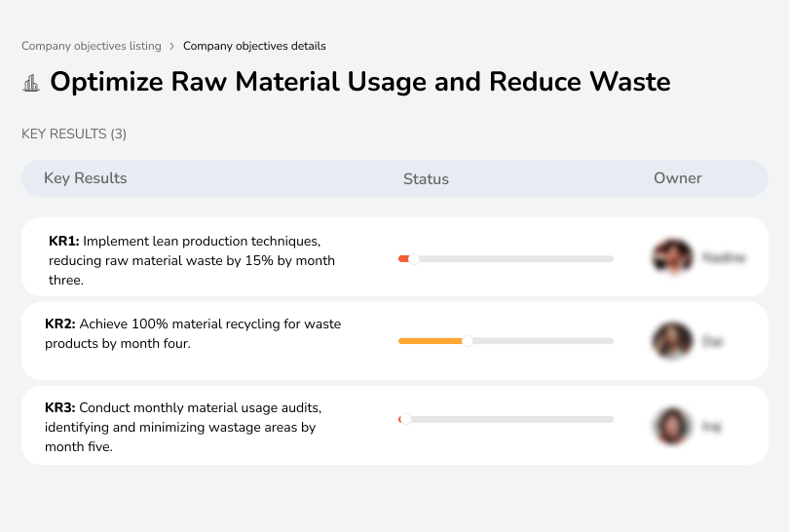This screenshot has width=789, height=532.
Task: Click the KR1 owner avatar
Action: click(x=673, y=256)
